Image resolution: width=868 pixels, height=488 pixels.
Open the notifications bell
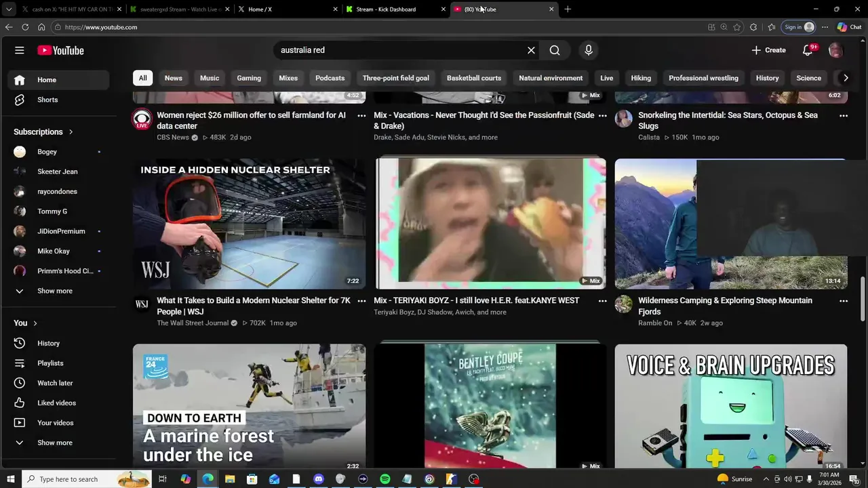click(x=808, y=50)
